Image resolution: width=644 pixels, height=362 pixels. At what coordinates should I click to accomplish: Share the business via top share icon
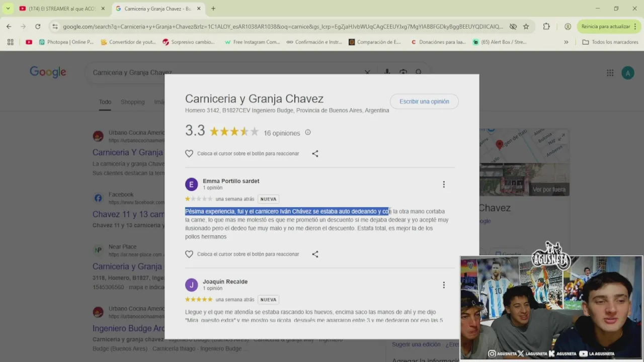(315, 153)
